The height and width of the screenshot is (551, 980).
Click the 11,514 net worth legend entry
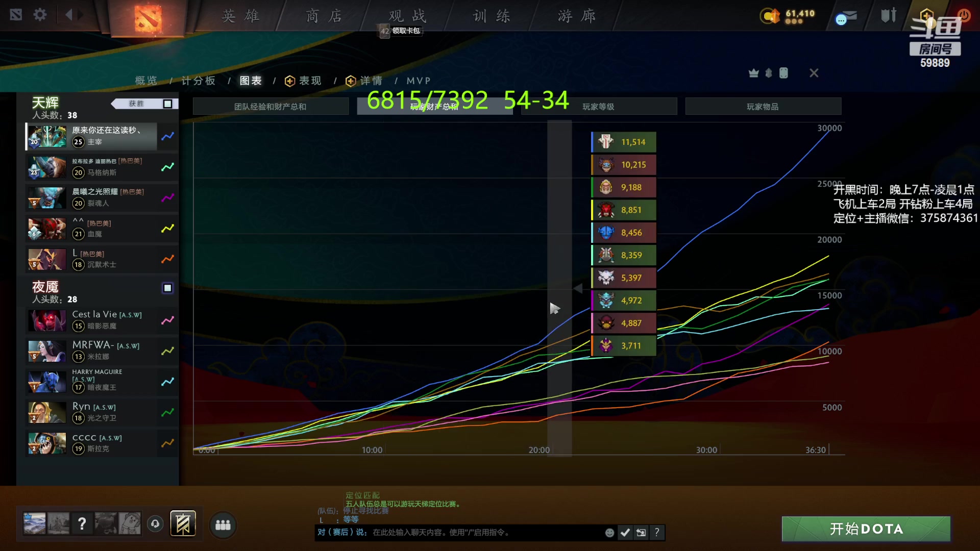624,142
